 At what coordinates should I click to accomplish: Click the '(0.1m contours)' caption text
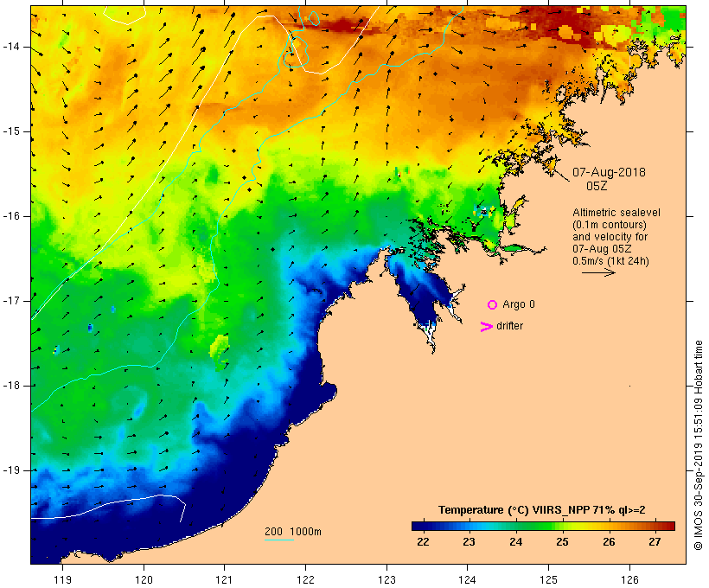coord(610,225)
